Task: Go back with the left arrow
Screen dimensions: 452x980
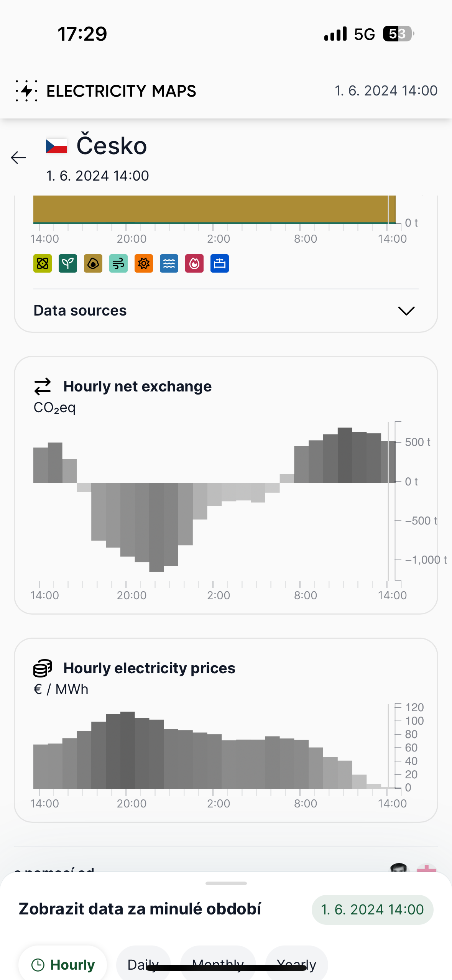Action: [x=18, y=158]
